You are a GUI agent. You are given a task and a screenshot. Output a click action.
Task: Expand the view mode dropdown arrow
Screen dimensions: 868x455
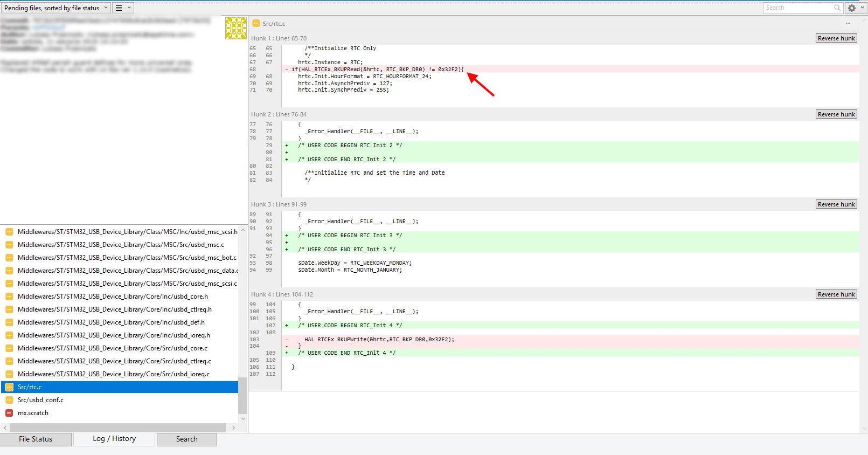129,8
